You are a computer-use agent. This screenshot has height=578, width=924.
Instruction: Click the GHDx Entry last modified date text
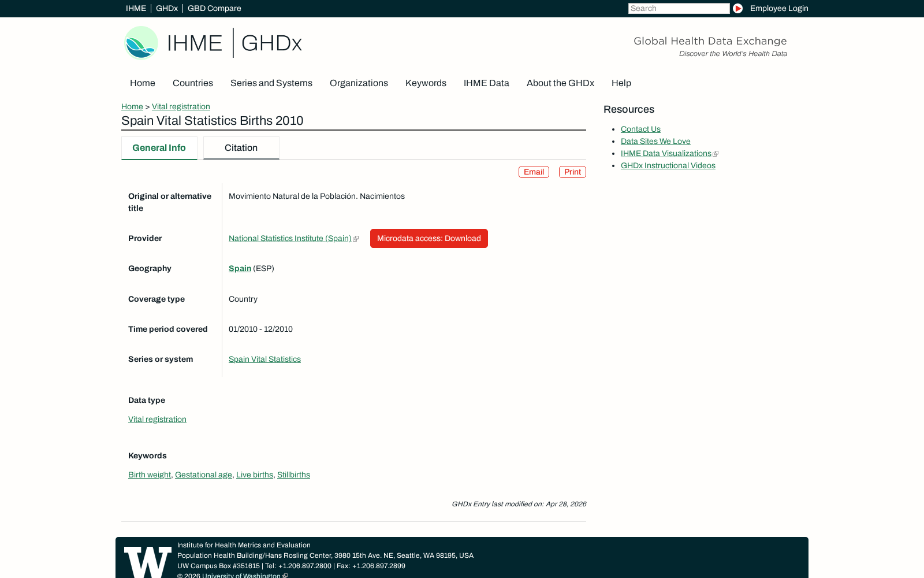tap(519, 504)
